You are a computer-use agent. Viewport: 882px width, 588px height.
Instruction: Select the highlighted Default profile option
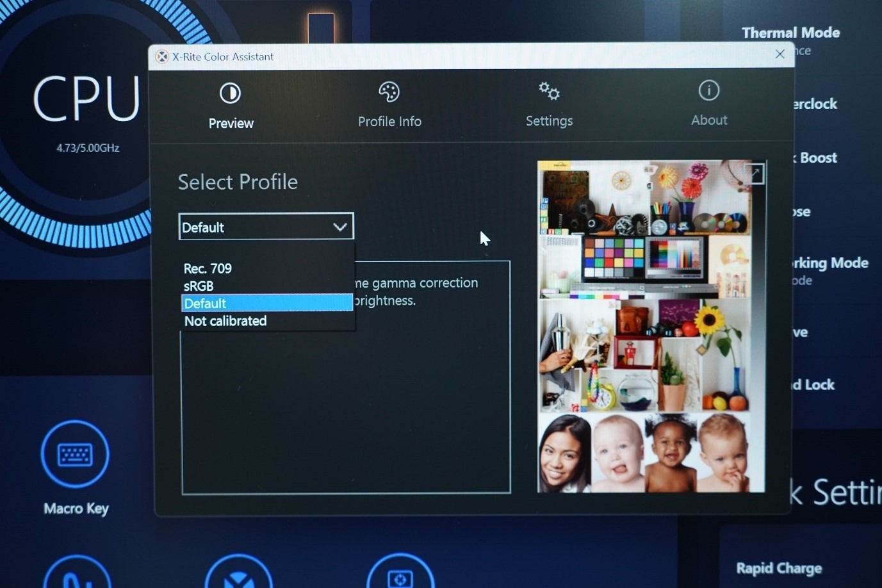267,303
